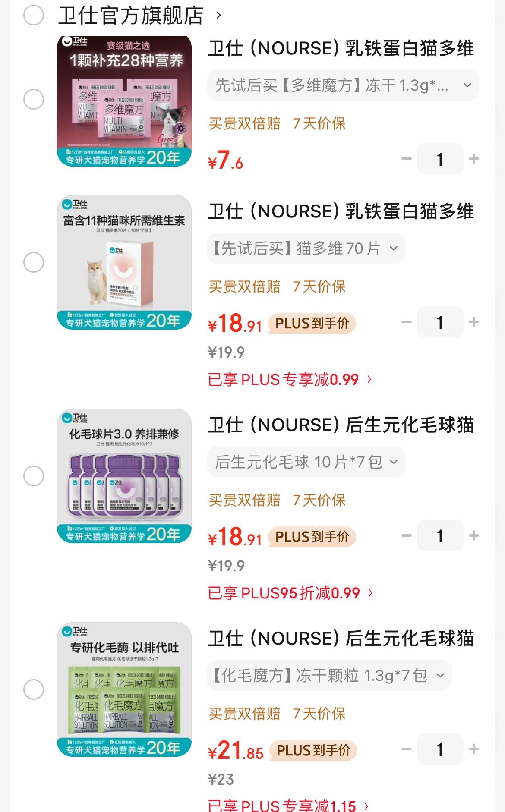505x812 pixels.
Task: Tap minus for 后生元化毛球 10片*7包 item
Action: [406, 535]
